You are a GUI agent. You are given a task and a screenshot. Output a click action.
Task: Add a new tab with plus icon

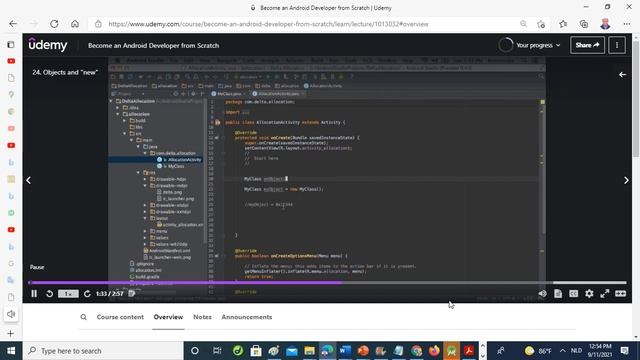coord(11,333)
